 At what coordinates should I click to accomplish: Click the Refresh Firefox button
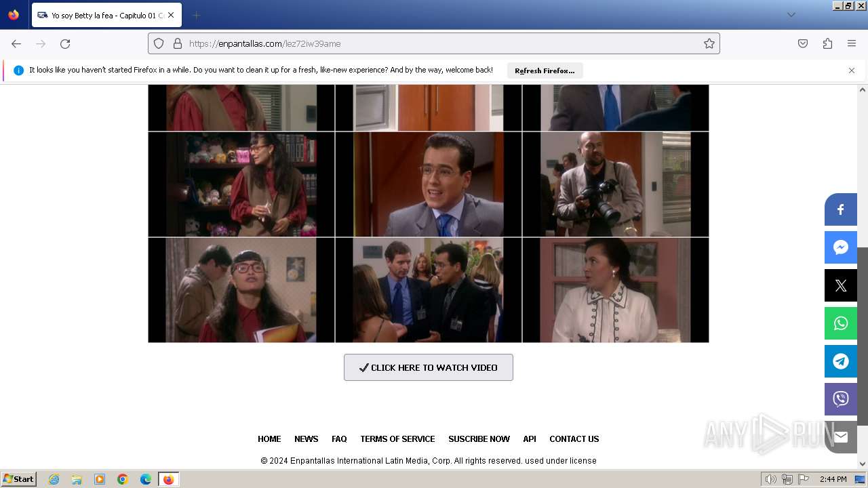(545, 70)
